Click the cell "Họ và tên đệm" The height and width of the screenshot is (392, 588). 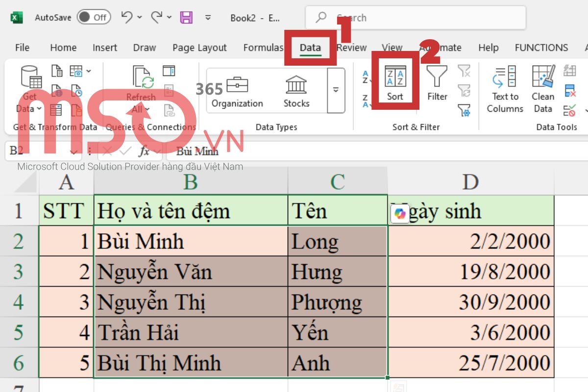pos(191,211)
